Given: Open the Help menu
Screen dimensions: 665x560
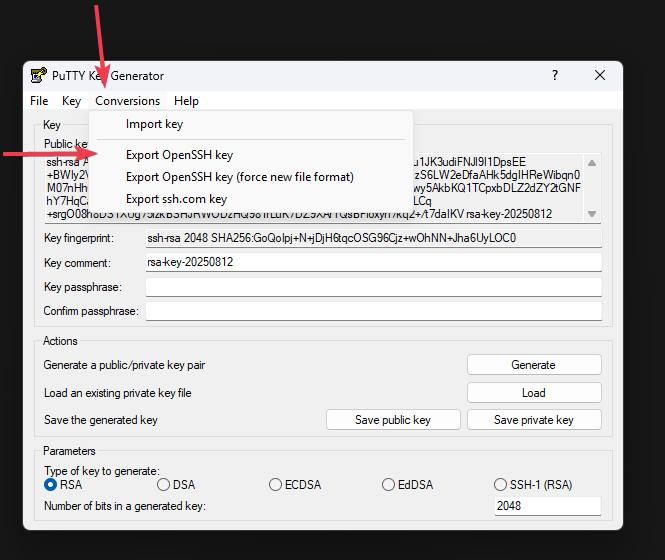Looking at the screenshot, I should [x=186, y=101].
